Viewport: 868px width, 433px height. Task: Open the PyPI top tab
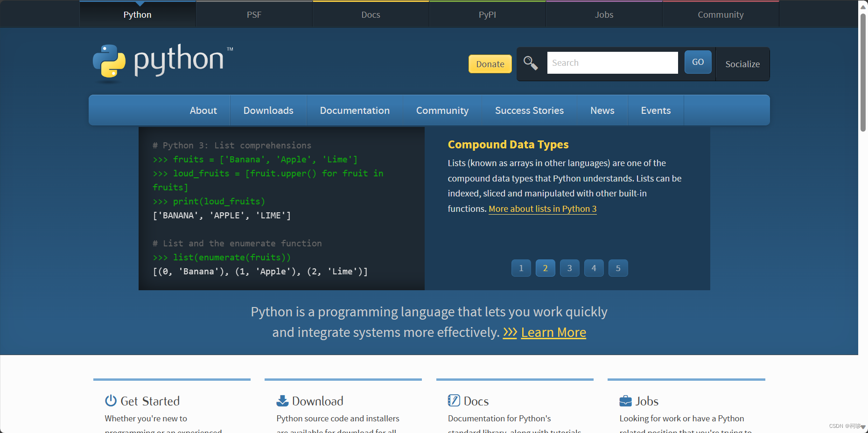(x=488, y=14)
